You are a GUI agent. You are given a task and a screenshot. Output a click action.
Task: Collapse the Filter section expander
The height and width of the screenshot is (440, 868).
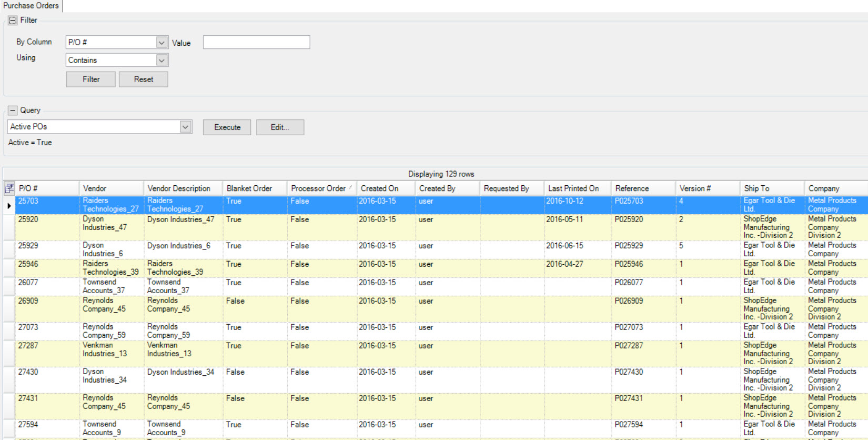pyautogui.click(x=13, y=21)
